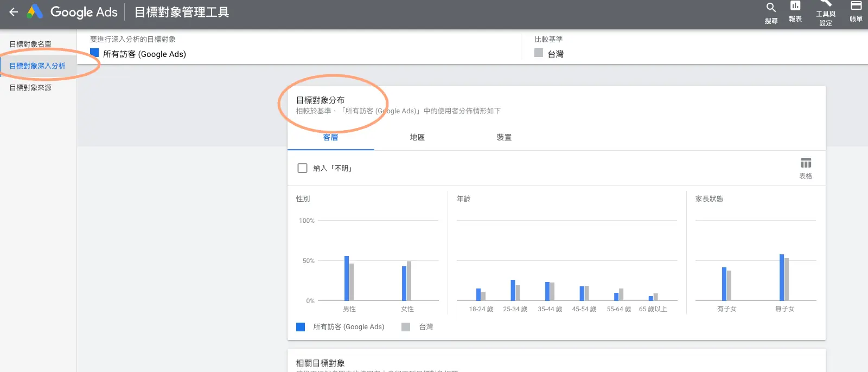Click the 65 歲以上 axis label
This screenshot has height=372, width=868.
pos(653,309)
